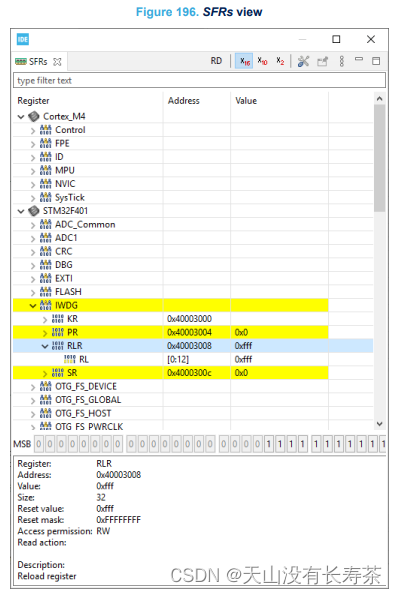This screenshot has width=397, height=594.
Task: Collapse the STM32F401 node
Action: coord(21,211)
